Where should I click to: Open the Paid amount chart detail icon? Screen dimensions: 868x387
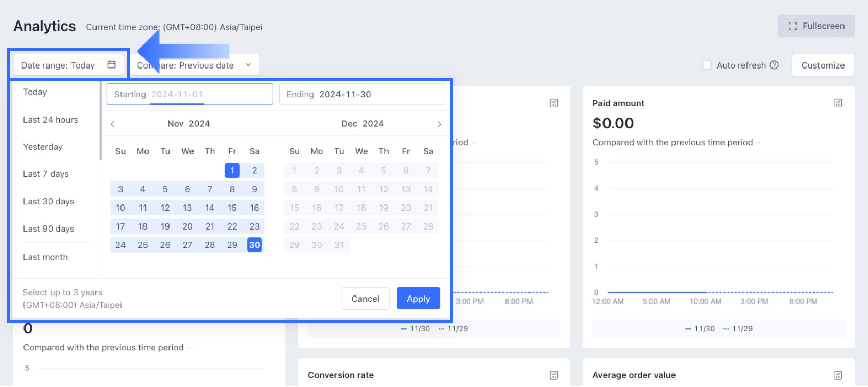click(x=838, y=103)
